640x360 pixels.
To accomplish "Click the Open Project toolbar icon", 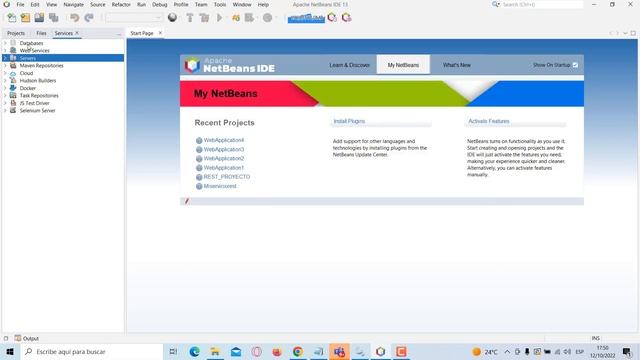I will (x=39, y=18).
